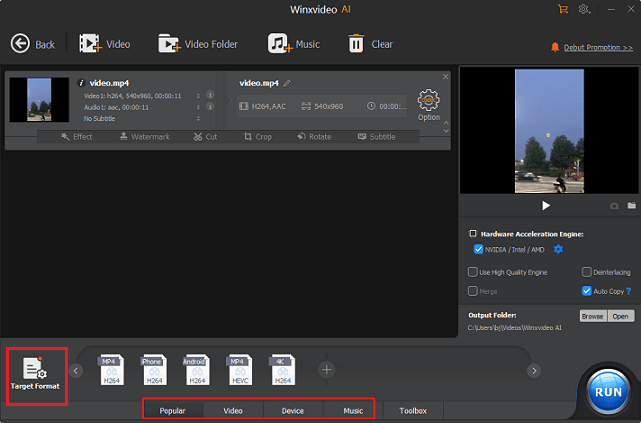Add Music file
Screen dimensions: 641x423
(294, 44)
